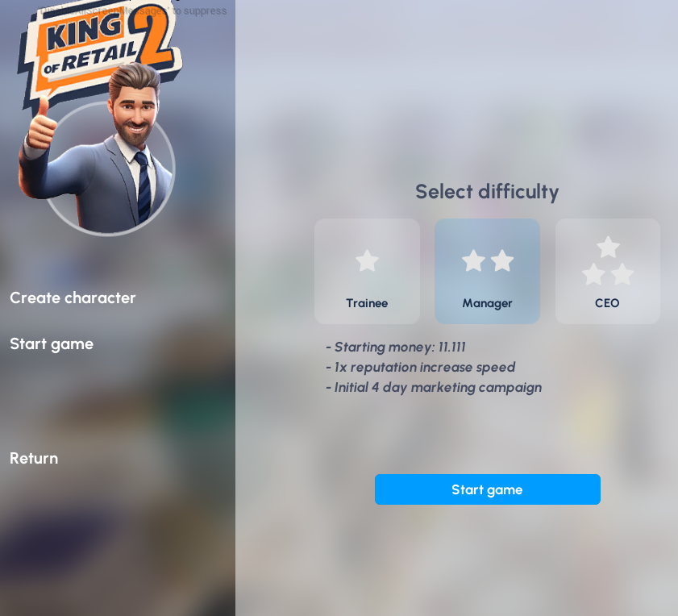Click the marketing campaign description line
The image size is (678, 616).
[x=434, y=388]
